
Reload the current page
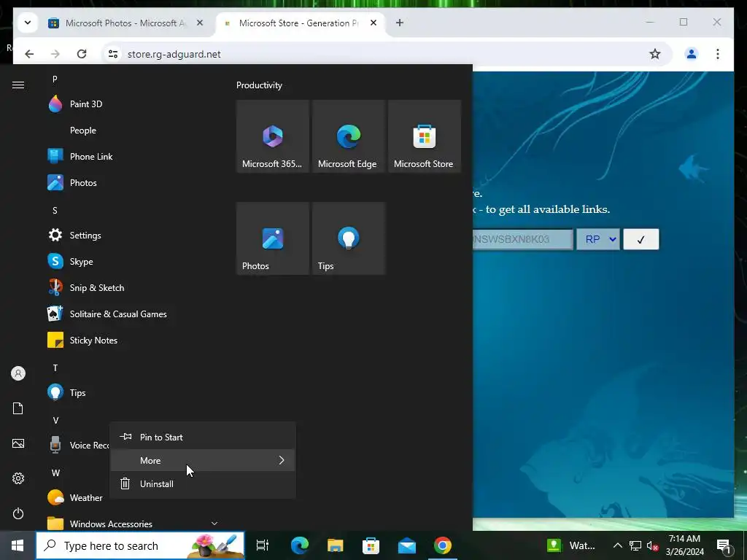[82, 54]
